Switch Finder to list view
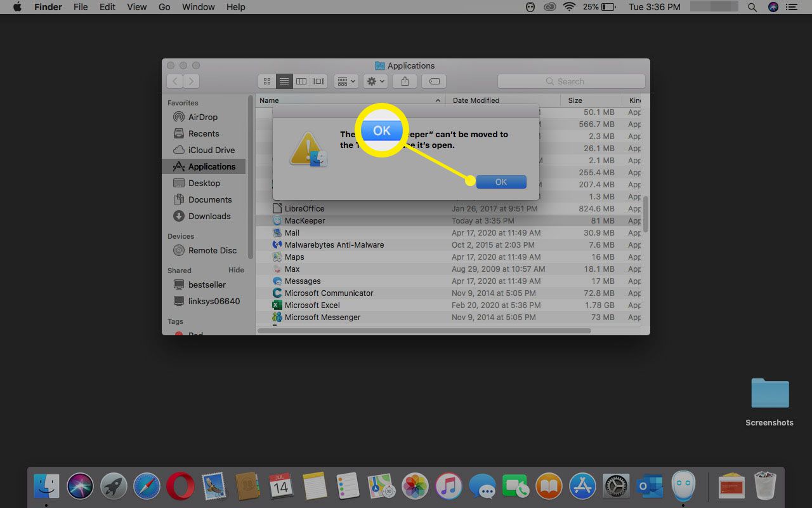The image size is (812, 508). 284,81
